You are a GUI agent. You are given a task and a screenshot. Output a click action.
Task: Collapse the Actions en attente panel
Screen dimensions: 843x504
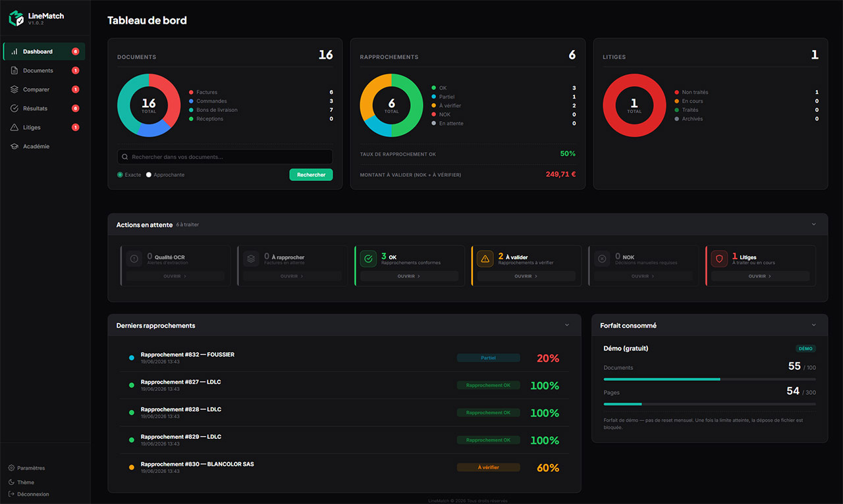tap(814, 224)
